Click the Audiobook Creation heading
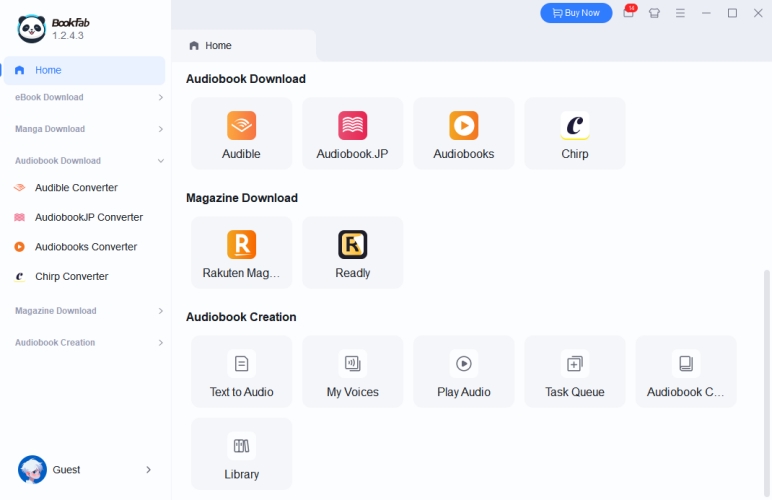This screenshot has width=772, height=500. tap(241, 317)
